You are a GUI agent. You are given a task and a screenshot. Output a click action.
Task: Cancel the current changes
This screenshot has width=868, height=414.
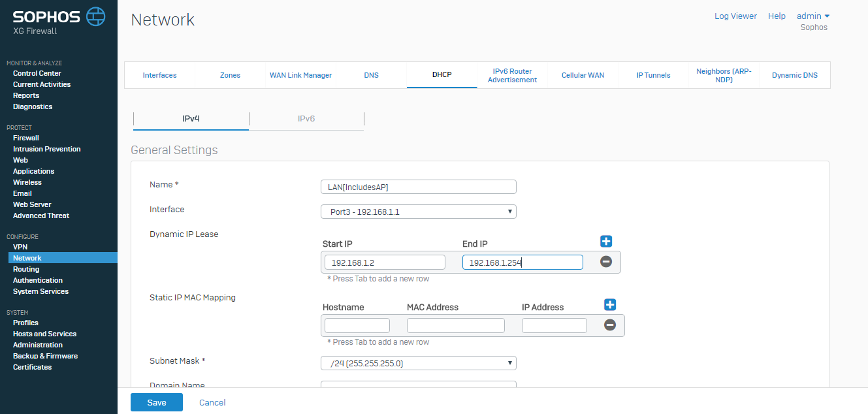click(212, 402)
